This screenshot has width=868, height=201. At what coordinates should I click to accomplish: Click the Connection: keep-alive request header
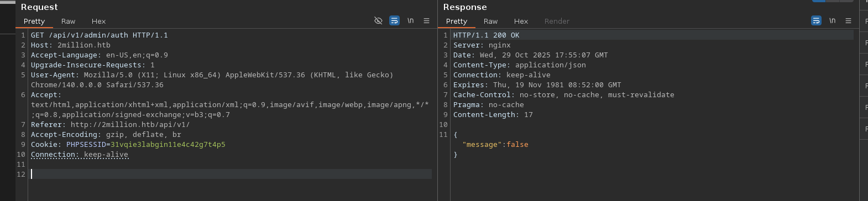(80, 154)
